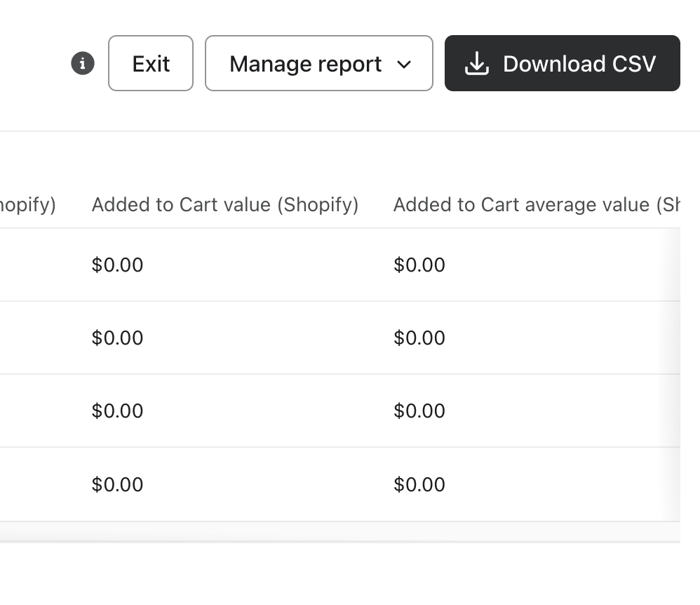
Task: Click fourth row's empty cell in leftmost column
Action: [35, 485]
